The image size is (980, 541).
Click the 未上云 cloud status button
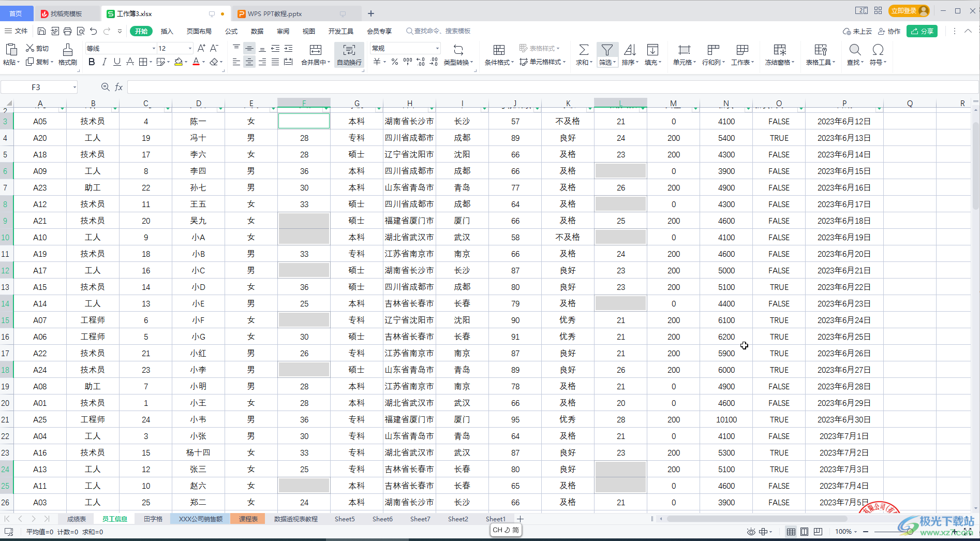point(857,31)
